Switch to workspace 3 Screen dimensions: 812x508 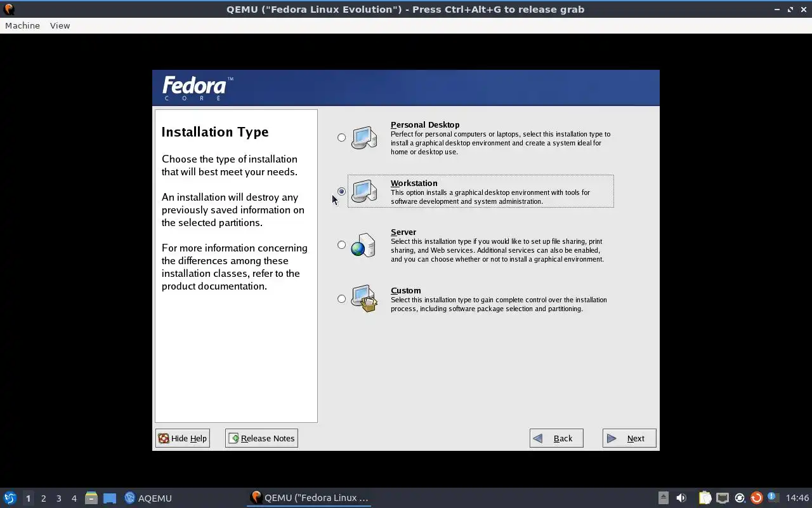point(58,498)
